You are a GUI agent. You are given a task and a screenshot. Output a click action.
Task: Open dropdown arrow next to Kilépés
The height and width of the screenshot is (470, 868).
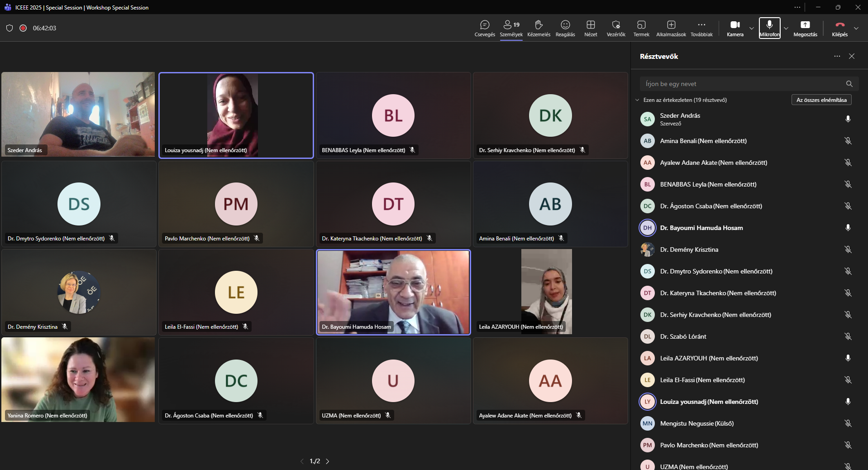tap(856, 28)
